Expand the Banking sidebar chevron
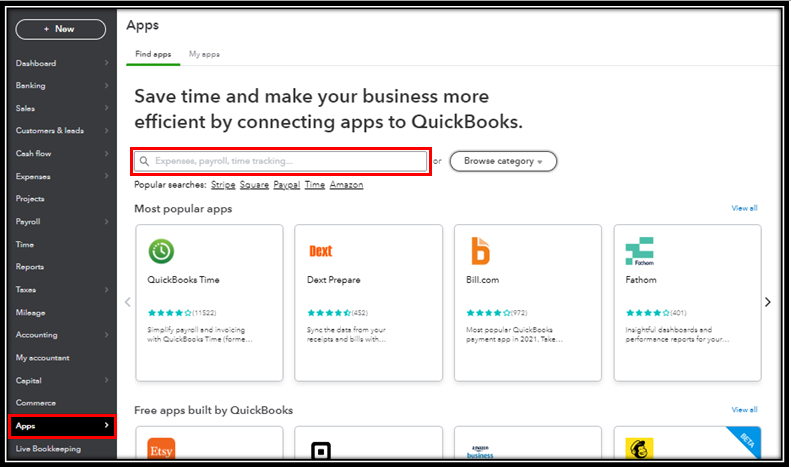The image size is (791, 469). click(106, 86)
